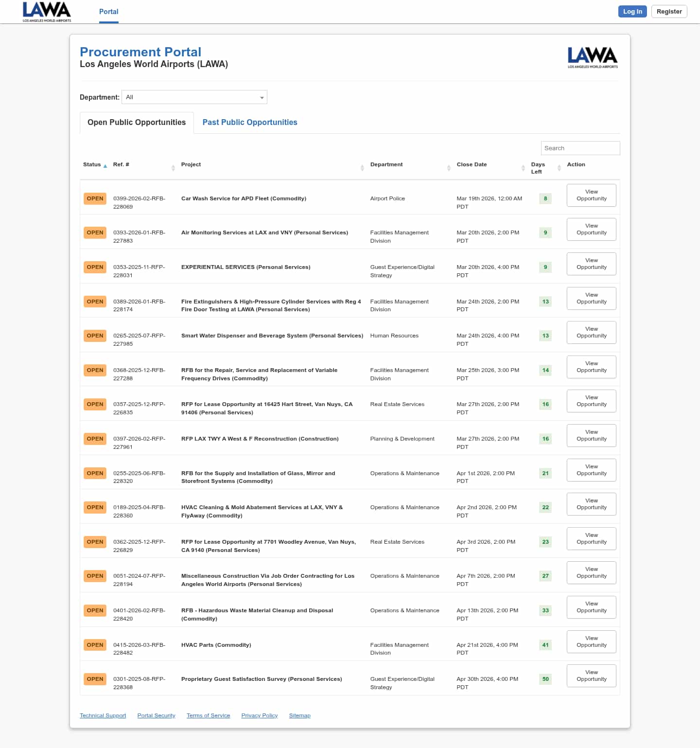Focus the Search input field
This screenshot has width=700, height=748.
580,148
